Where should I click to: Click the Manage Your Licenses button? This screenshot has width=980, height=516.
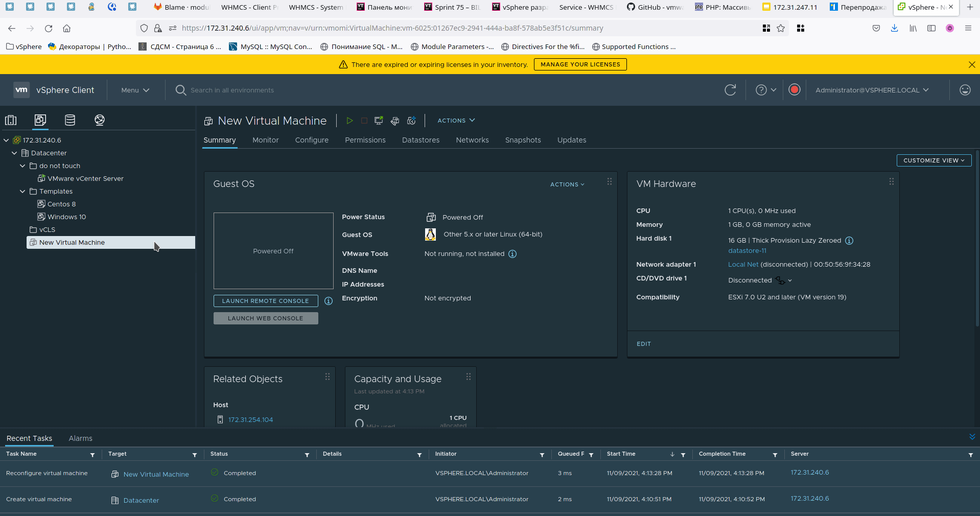tap(580, 64)
